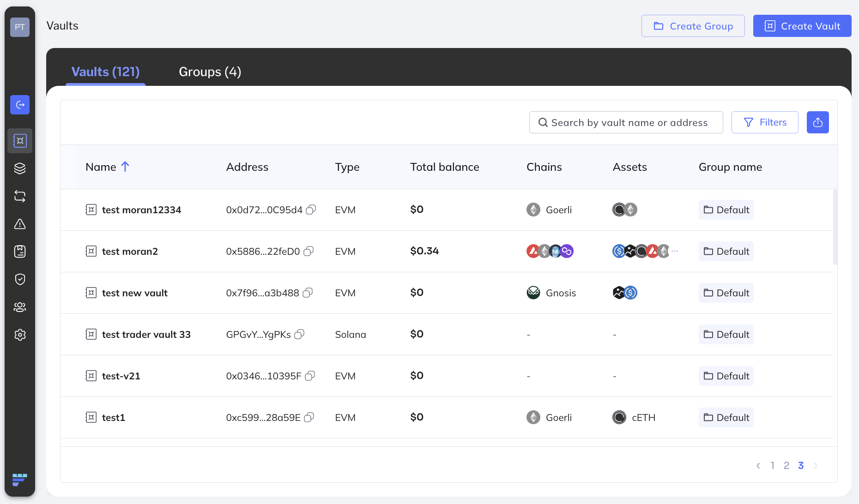The height and width of the screenshot is (504, 859).
Task: Open the stacked layers sidebar icon
Action: pos(20,168)
